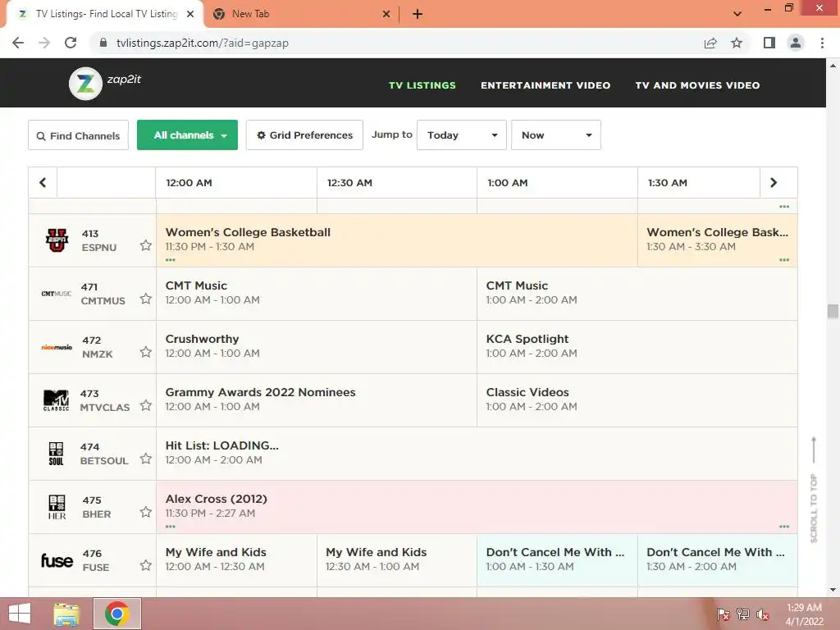This screenshot has height=630, width=840.
Task: Show earlier times with left arrow
Action: point(43,183)
